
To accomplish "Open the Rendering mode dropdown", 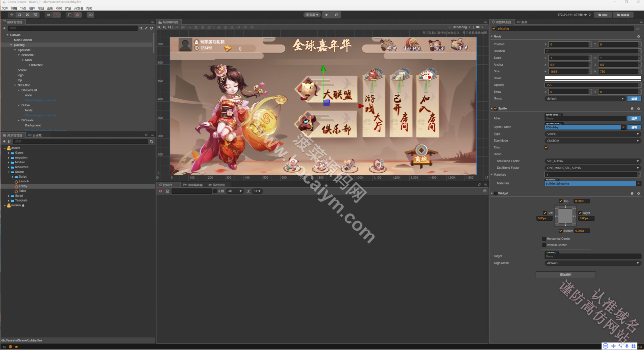I will (x=462, y=27).
